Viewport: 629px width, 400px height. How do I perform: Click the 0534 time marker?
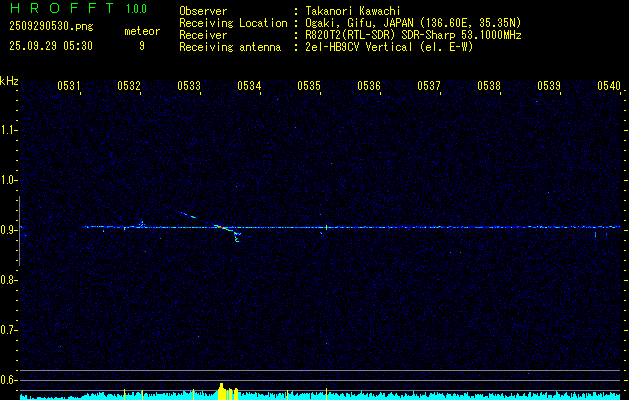tap(249, 85)
